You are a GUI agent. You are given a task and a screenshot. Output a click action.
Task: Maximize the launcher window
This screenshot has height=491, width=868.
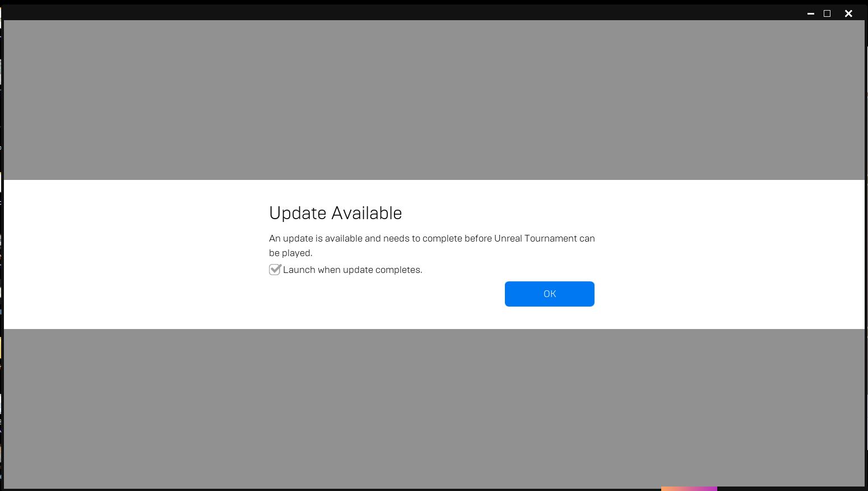pos(827,13)
